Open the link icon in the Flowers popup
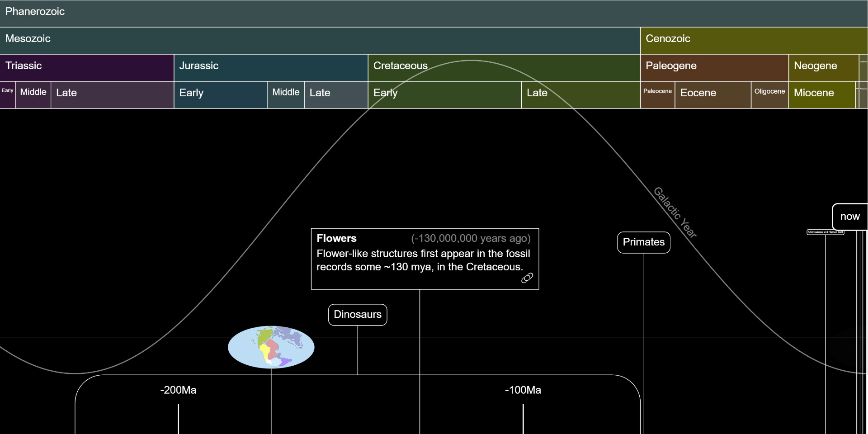The image size is (868, 434). pos(527,278)
